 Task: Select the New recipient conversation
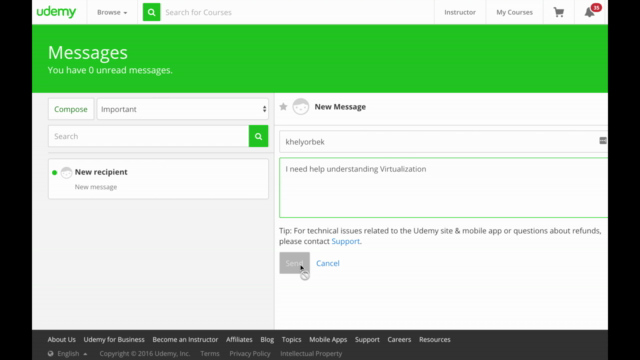click(158, 179)
